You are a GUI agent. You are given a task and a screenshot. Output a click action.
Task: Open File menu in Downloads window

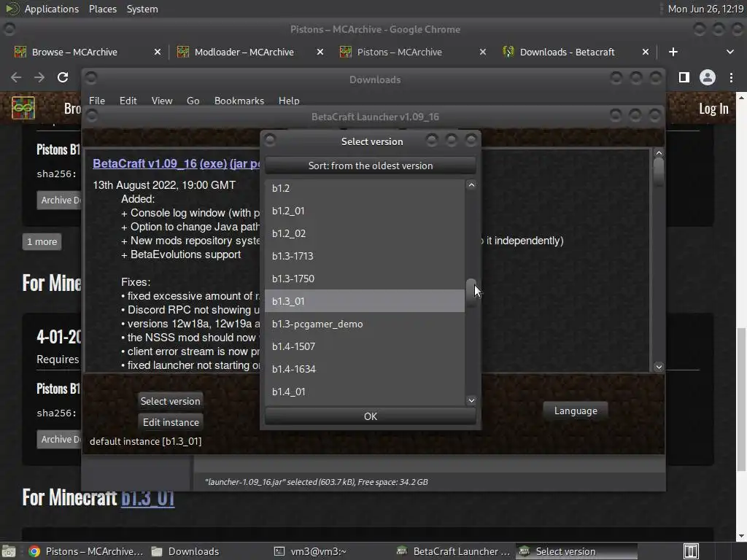click(97, 101)
